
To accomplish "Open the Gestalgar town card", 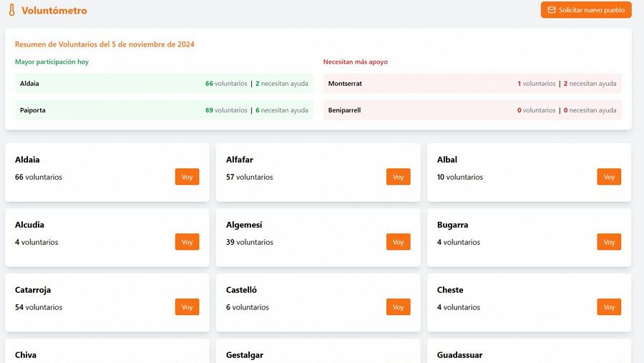I will pos(318,353).
